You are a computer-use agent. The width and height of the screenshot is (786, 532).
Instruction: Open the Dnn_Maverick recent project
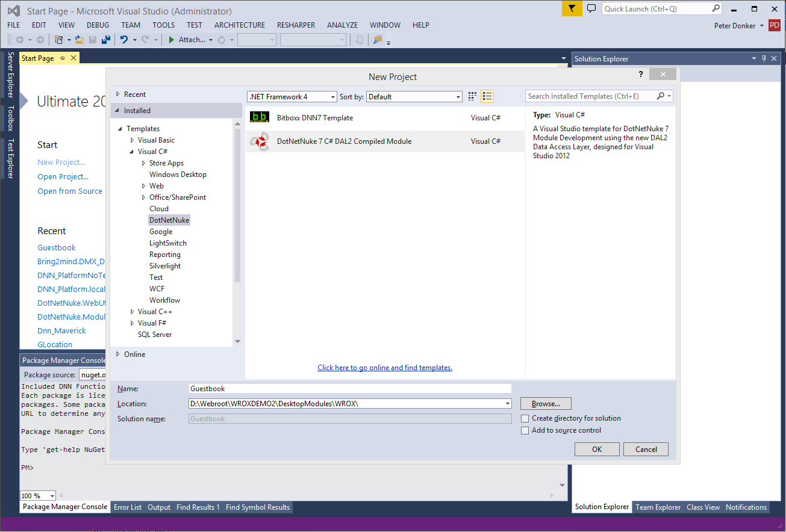(x=61, y=331)
